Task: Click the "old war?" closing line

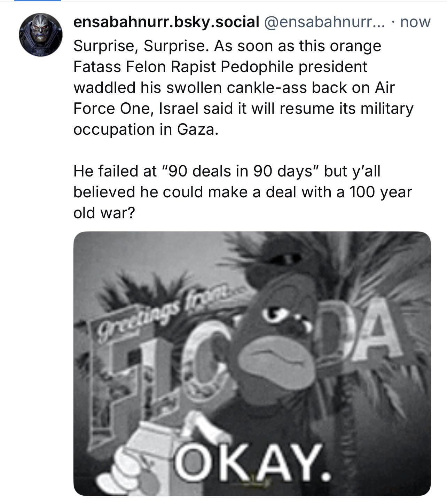Action: (104, 213)
